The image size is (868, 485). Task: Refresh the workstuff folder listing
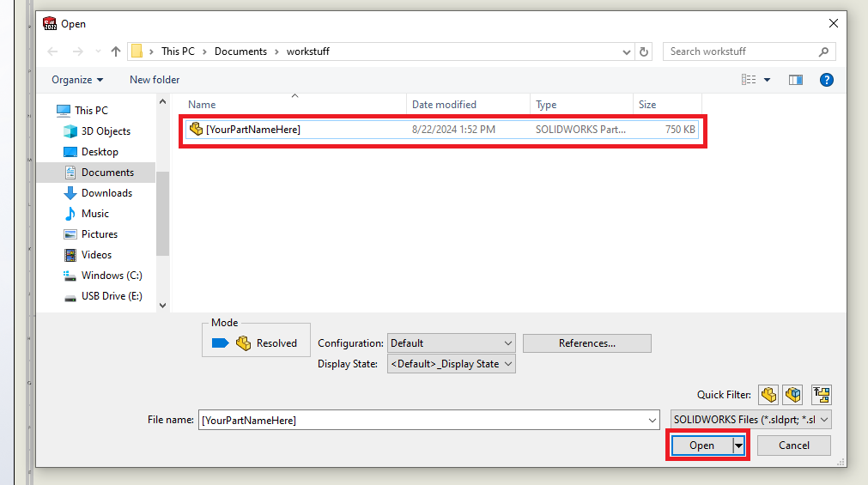644,52
